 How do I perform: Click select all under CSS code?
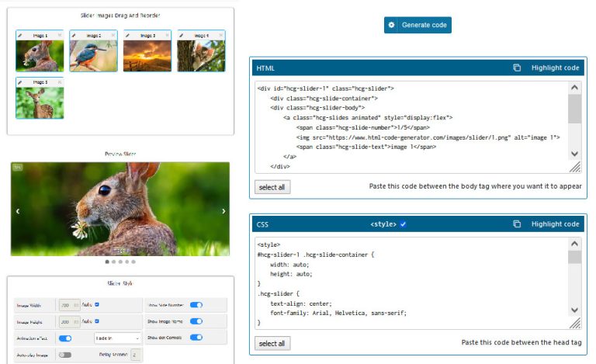click(x=272, y=343)
